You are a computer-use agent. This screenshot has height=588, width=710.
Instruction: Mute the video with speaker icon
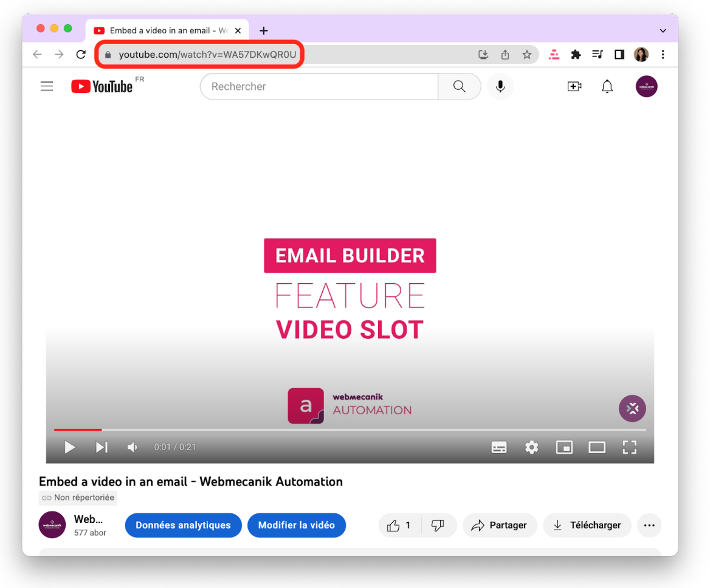(x=133, y=447)
